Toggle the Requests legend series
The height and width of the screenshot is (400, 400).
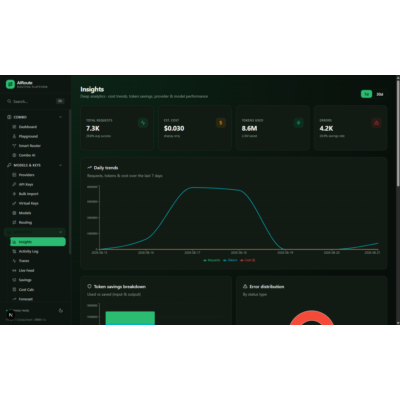212,260
